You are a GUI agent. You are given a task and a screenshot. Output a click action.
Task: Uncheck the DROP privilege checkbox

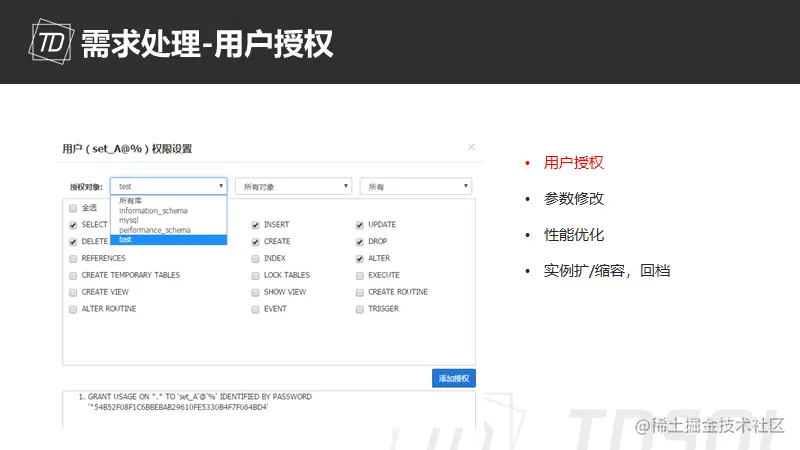pyautogui.click(x=360, y=242)
